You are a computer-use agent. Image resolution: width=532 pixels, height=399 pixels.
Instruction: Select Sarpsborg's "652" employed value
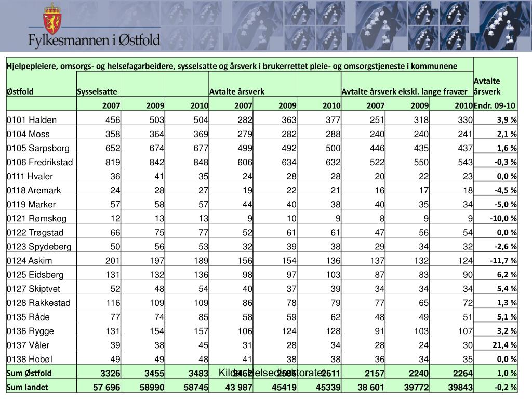113,148
